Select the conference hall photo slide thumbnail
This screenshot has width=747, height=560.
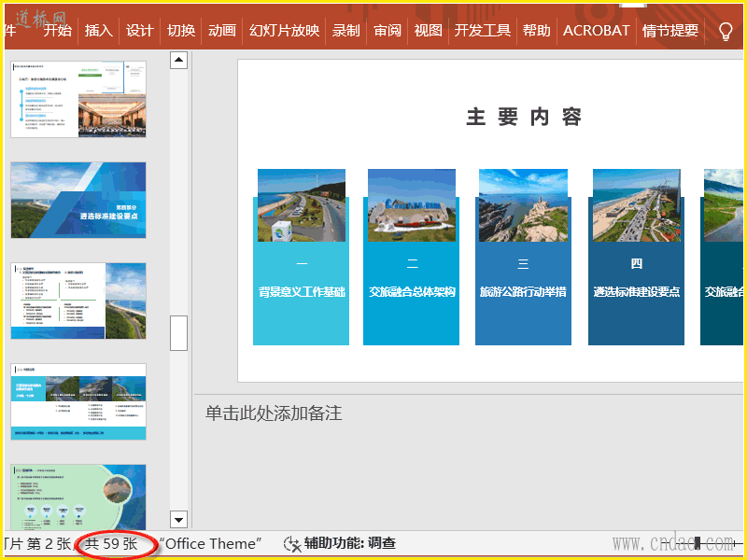point(78,99)
